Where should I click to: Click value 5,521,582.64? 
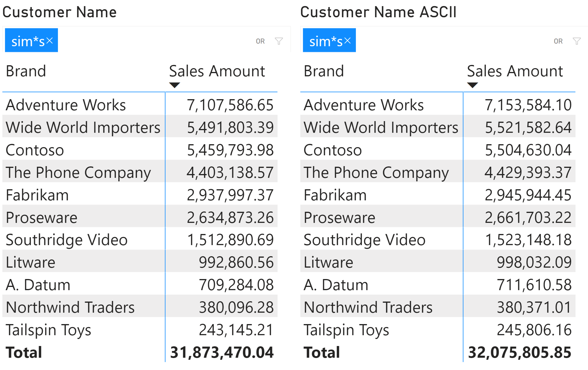pyautogui.click(x=528, y=128)
